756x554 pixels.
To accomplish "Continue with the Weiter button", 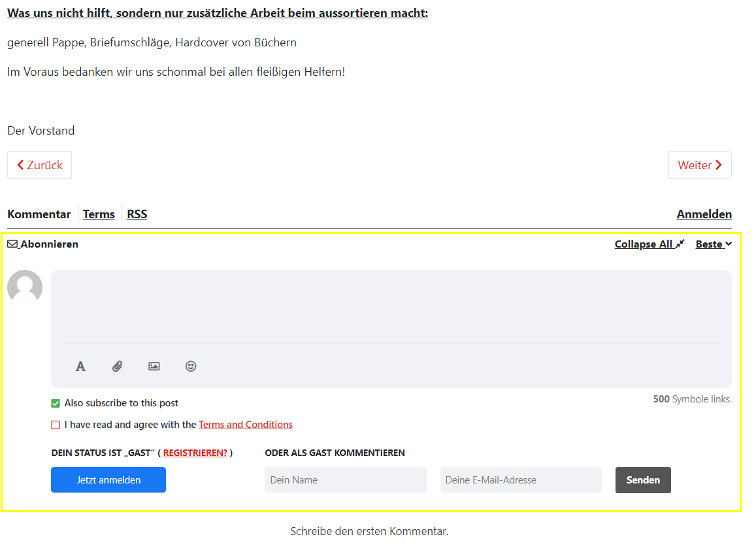I will [700, 165].
